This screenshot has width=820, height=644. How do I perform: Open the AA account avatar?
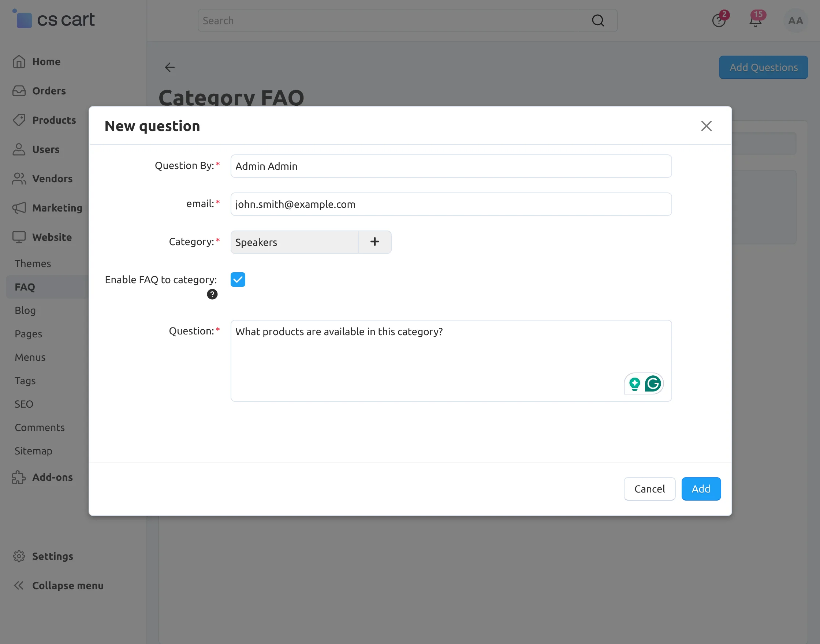795,20
